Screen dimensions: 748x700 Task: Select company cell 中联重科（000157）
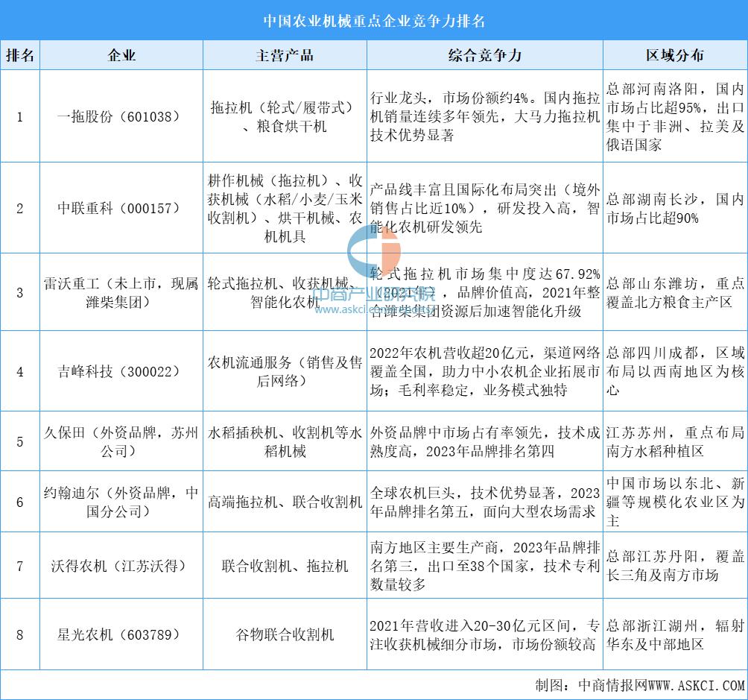point(121,208)
